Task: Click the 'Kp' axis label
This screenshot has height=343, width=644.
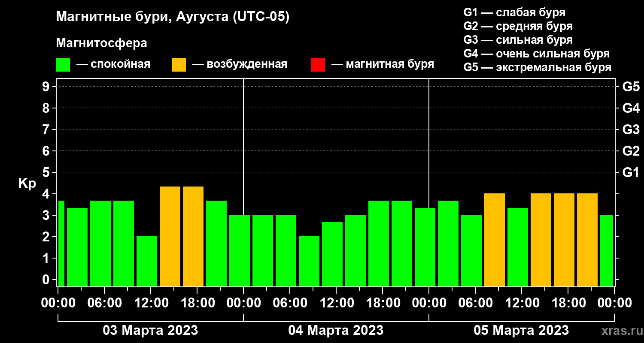Action: point(27,183)
